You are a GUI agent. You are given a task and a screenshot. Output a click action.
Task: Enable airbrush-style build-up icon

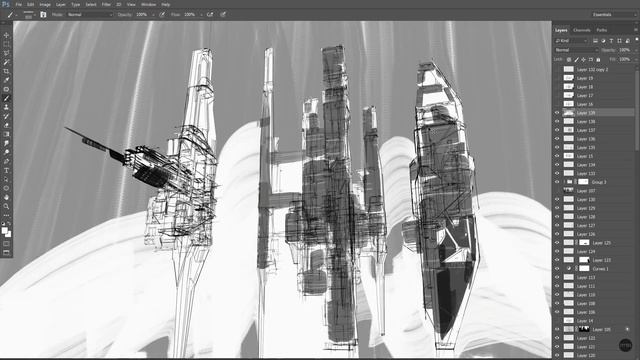tap(210, 15)
